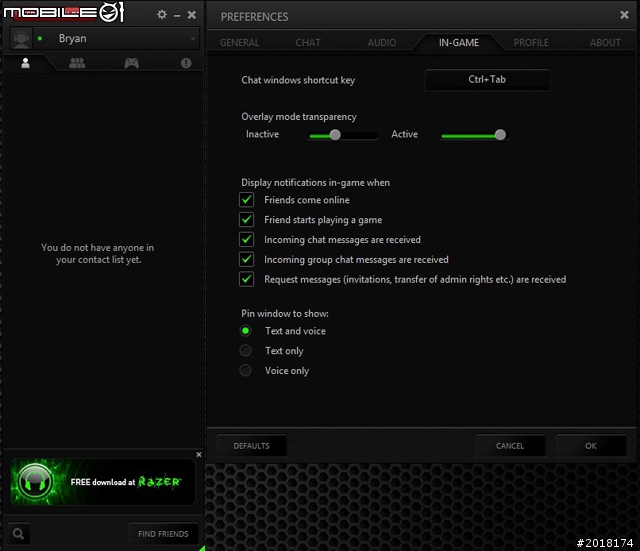Switch to the General tab
This screenshot has height=551, width=640.
pyautogui.click(x=240, y=42)
